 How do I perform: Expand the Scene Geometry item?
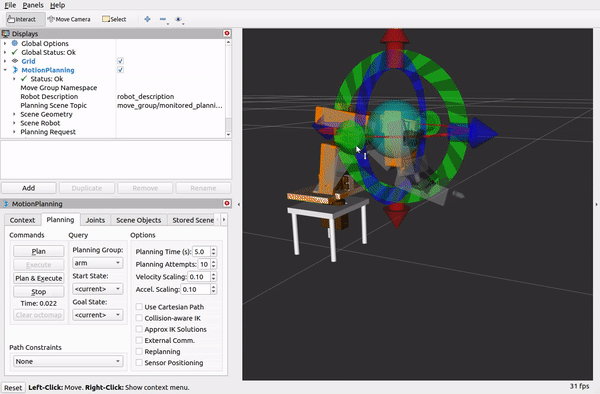(14, 114)
